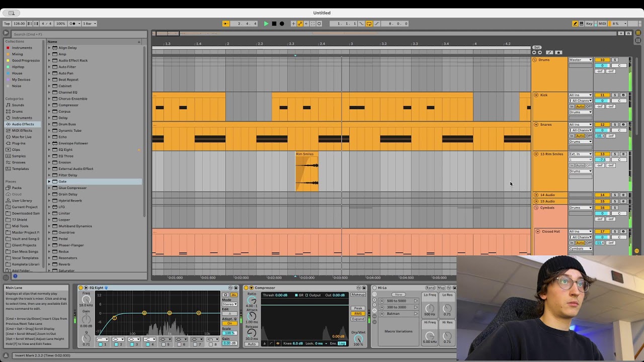Screen dimensions: 644x362
Task: Toggle the transport Loop switch icon
Action: [369, 24]
